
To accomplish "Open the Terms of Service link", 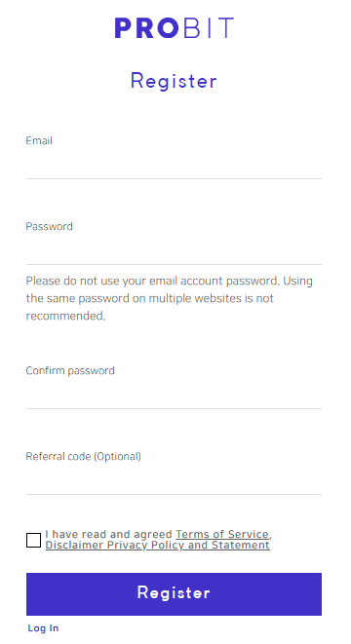I will 223,534.
